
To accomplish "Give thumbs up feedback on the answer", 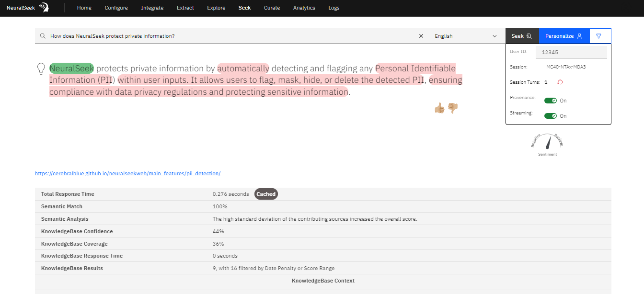I will [x=439, y=108].
